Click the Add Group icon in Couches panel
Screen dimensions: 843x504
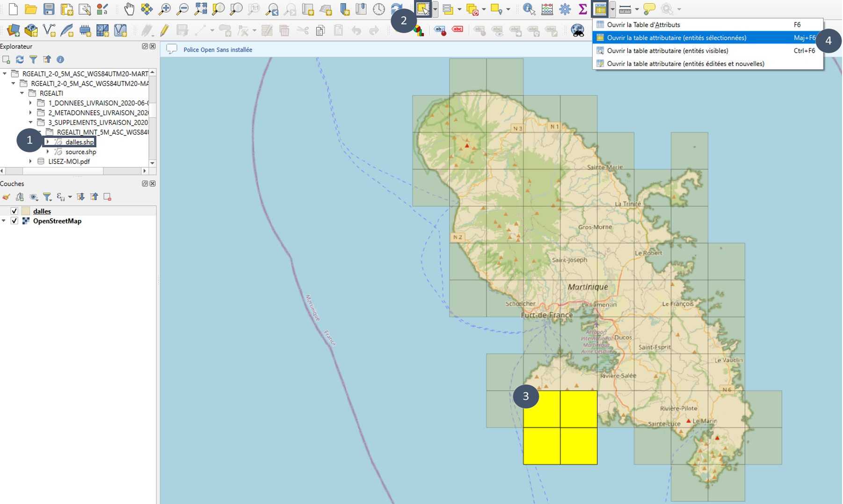(x=20, y=197)
